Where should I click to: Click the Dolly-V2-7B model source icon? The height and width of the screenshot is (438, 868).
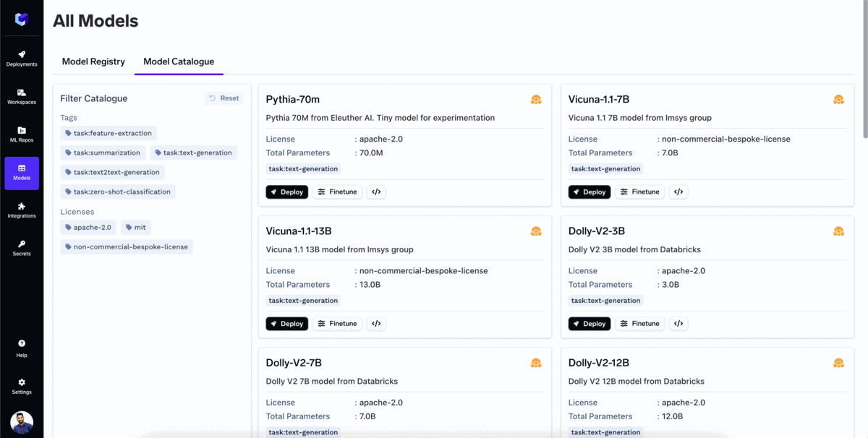536,363
